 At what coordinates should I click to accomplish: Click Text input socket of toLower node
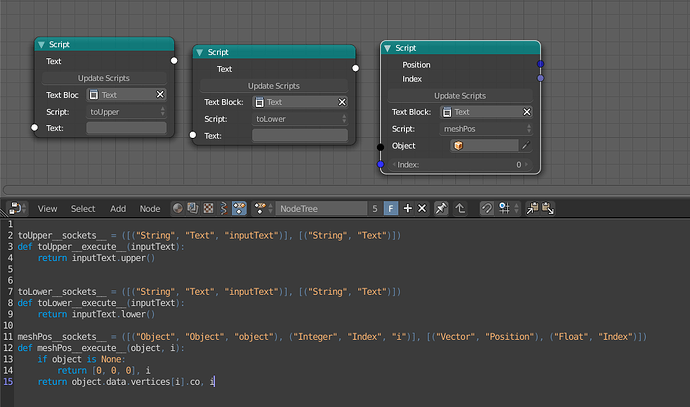[193, 135]
